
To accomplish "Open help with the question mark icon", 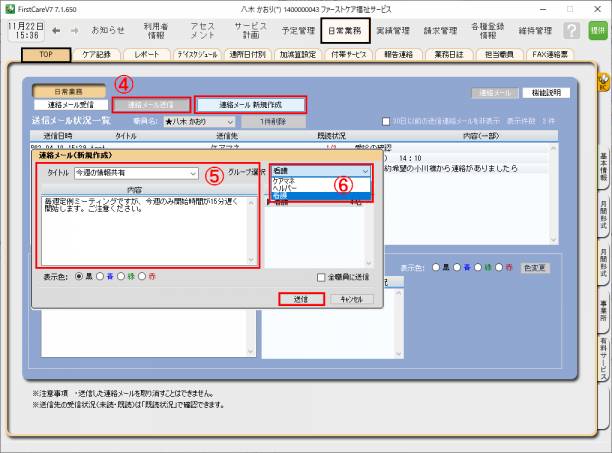I will 571,31.
